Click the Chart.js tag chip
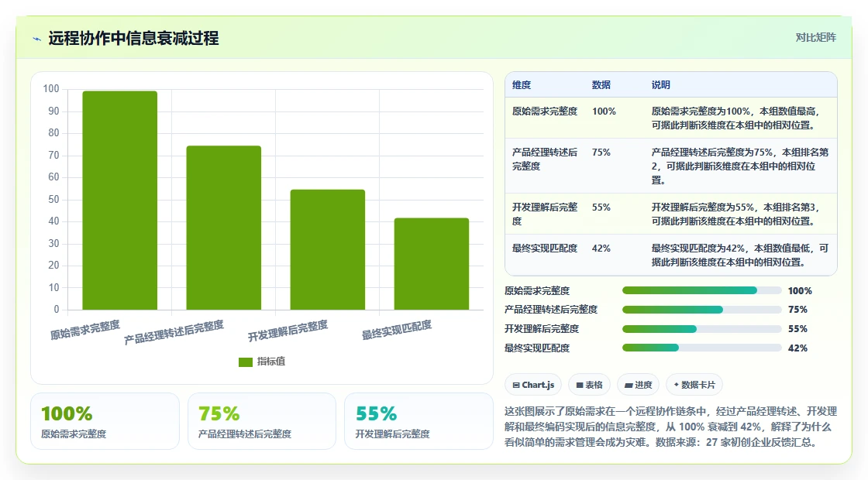 tap(533, 385)
